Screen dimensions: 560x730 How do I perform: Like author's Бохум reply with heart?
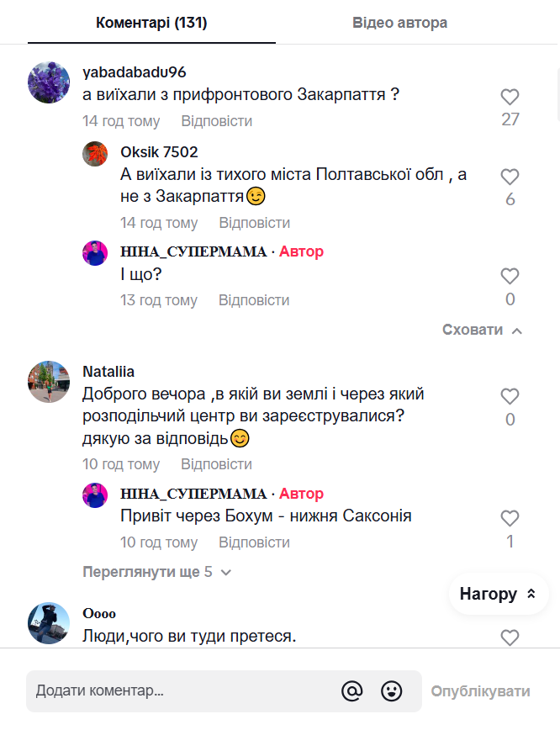point(510,518)
